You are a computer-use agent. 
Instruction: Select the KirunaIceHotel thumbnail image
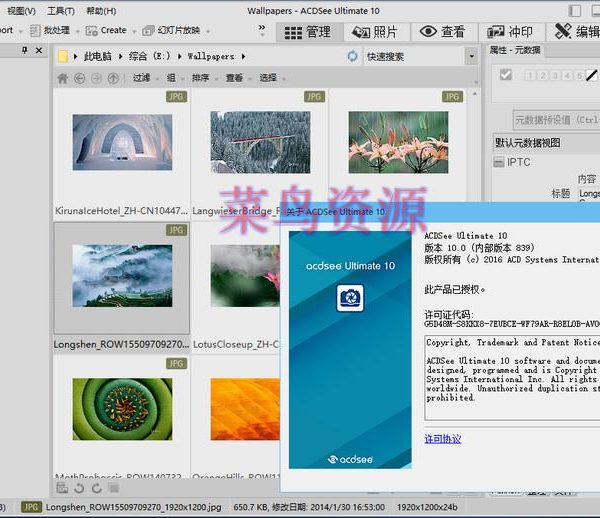tap(121, 142)
